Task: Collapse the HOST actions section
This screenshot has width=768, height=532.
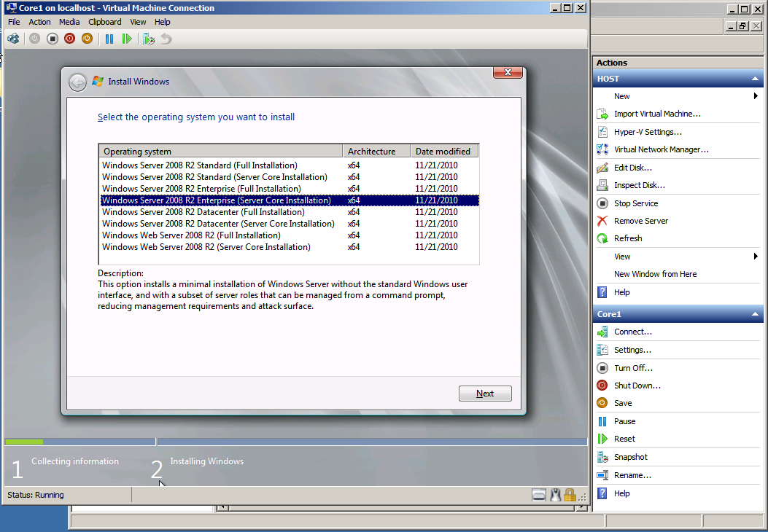Action: (755, 79)
